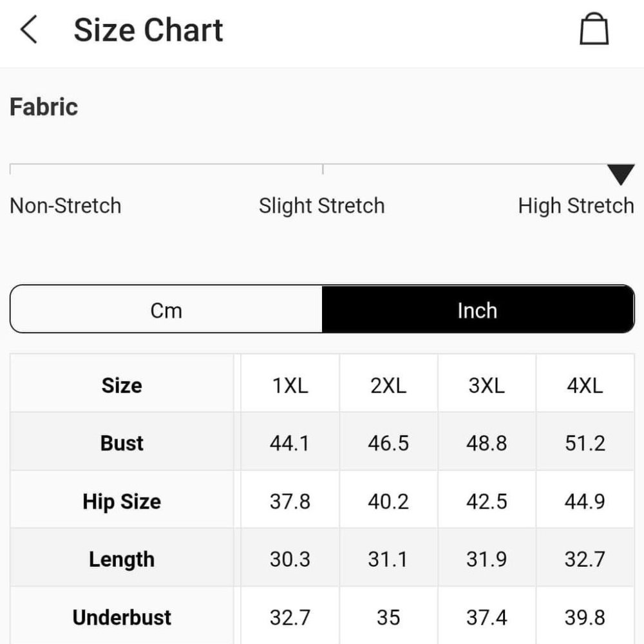The width and height of the screenshot is (644, 644).
Task: Open the shopping bag icon
Action: pos(594,29)
